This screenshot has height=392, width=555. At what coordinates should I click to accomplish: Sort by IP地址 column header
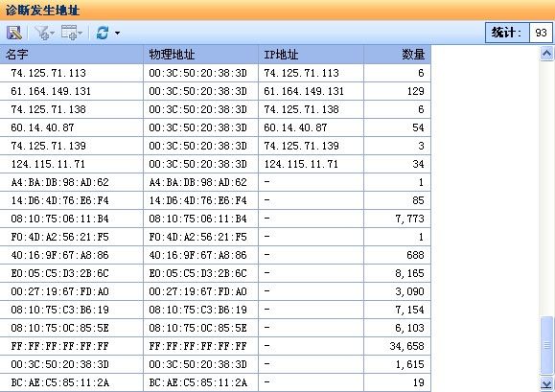click(312, 55)
